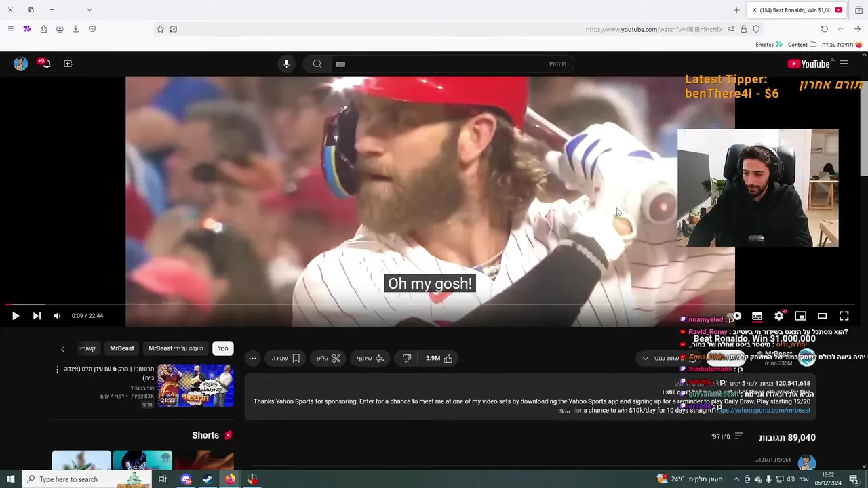This screenshot has height=488, width=868.
Task: Open the tracking protection shield icon
Action: pos(756,29)
